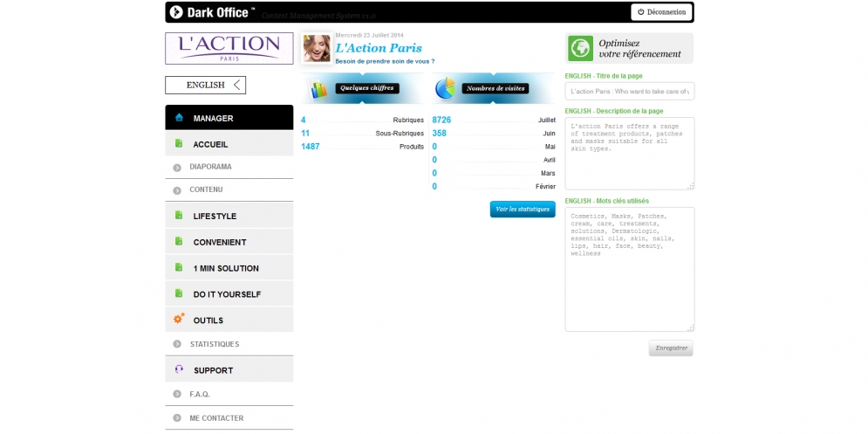The height and width of the screenshot is (434, 868).
Task: Click the date Mercredi 23 Juillet 2014
Action: tap(369, 35)
